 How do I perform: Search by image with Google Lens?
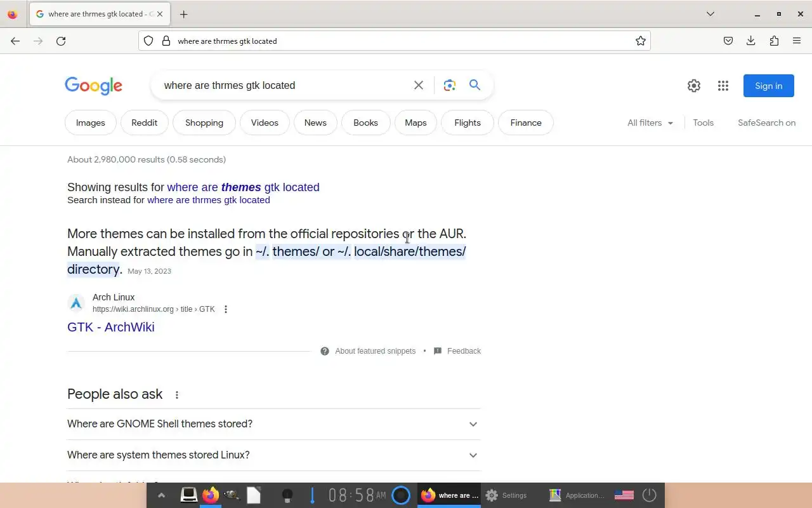pos(450,85)
